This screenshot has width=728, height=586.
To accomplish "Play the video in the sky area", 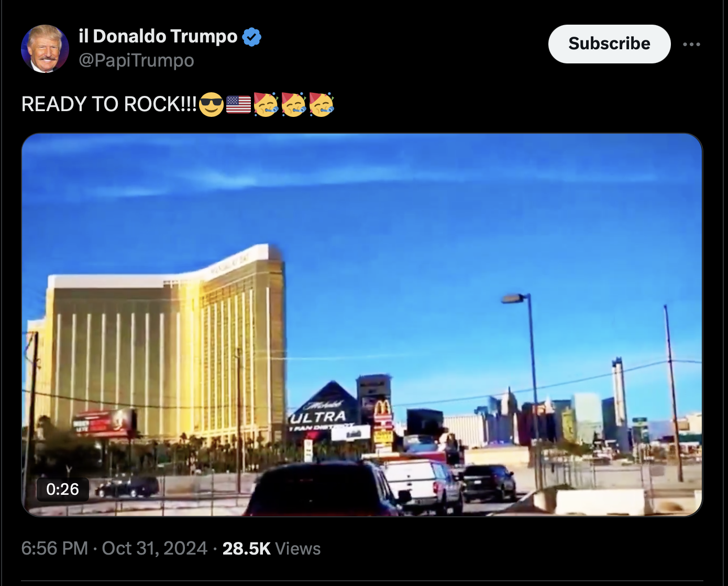I will pyautogui.click(x=361, y=210).
